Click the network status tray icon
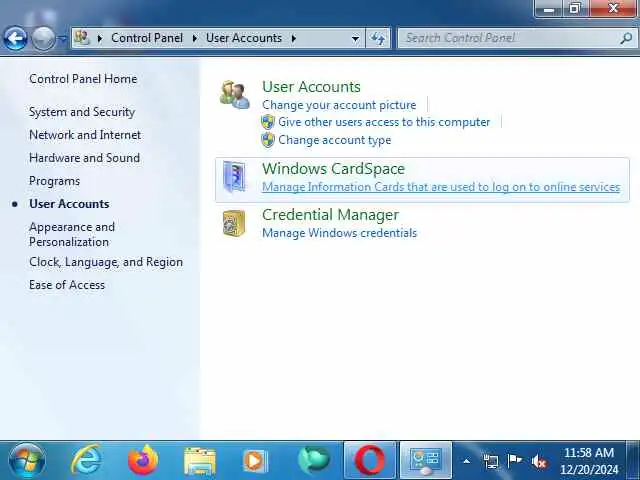This screenshot has width=640, height=480. click(x=491, y=461)
